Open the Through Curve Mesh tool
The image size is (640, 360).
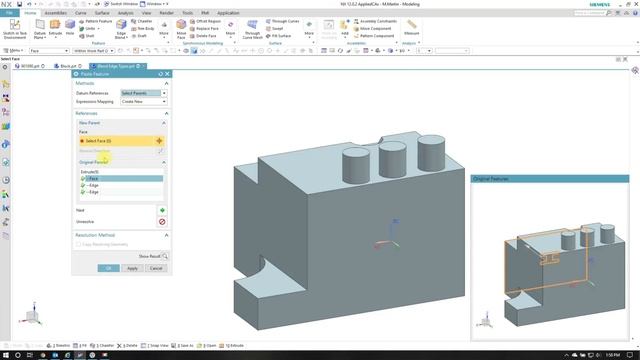[252, 29]
